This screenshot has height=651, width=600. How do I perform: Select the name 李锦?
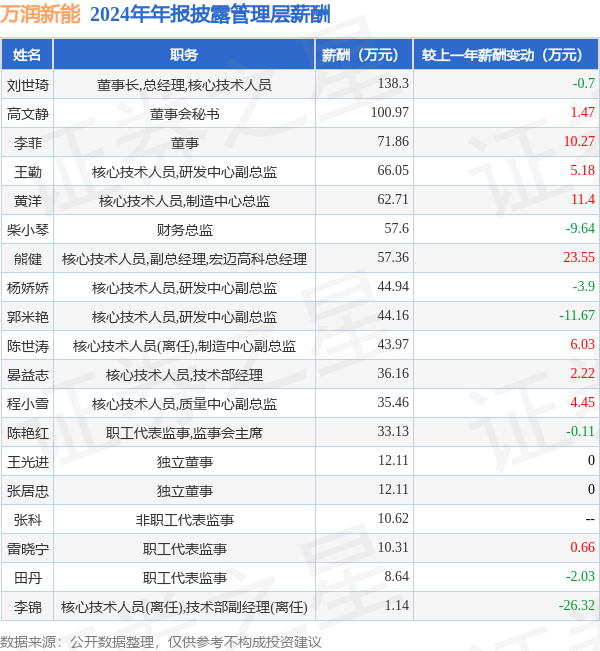[28, 607]
